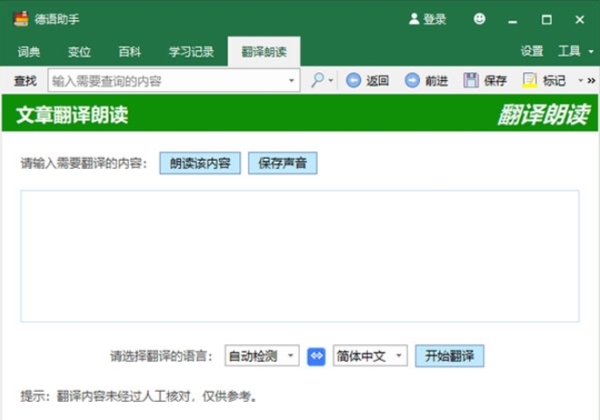Select the 翻译朗读 tab

pyautogui.click(x=264, y=52)
